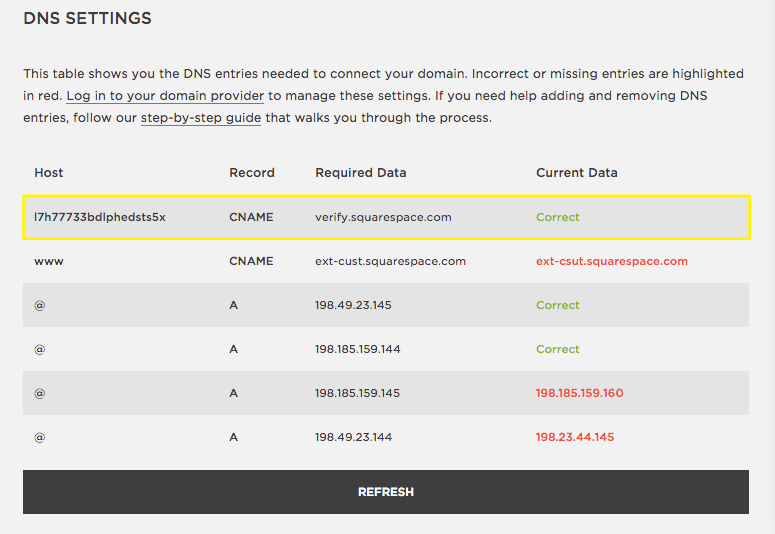The width and height of the screenshot is (775, 534).
Task: Click the REFRESH button
Action: (x=385, y=492)
